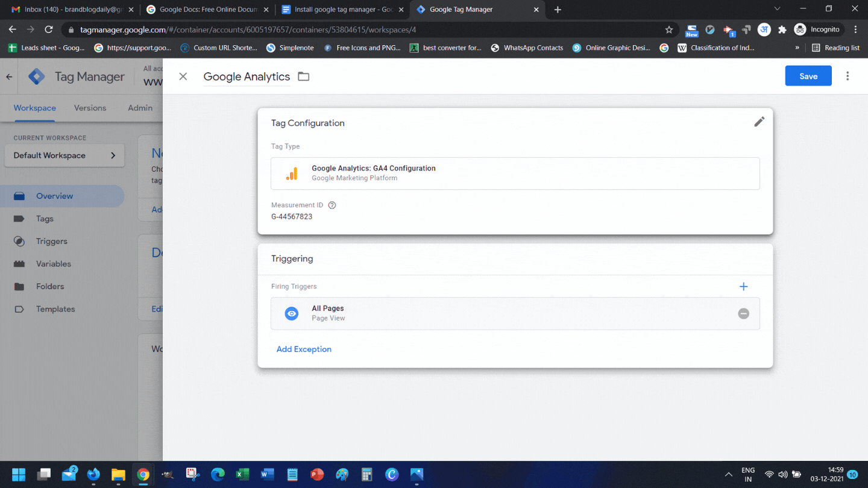Viewport: 868px width, 488px height.
Task: Switch to the Google Docs browser tab
Action: pyautogui.click(x=207, y=10)
